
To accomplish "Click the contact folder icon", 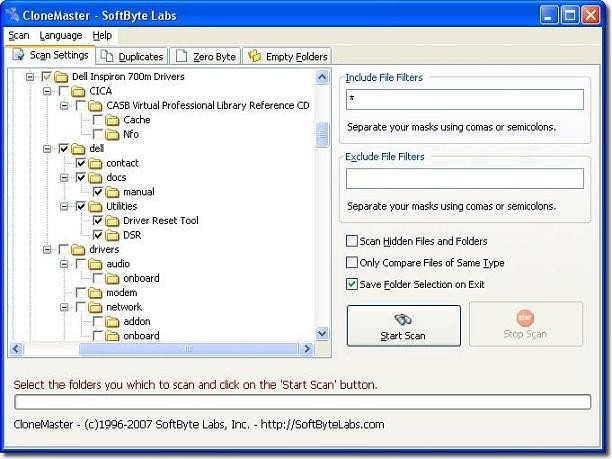I will [95, 163].
